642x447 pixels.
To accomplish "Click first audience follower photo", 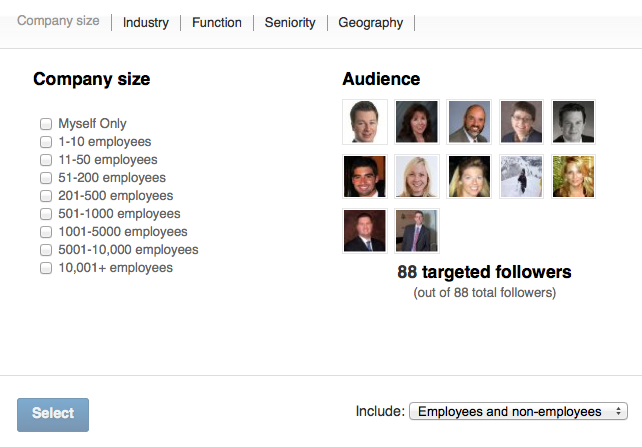I will (364, 121).
